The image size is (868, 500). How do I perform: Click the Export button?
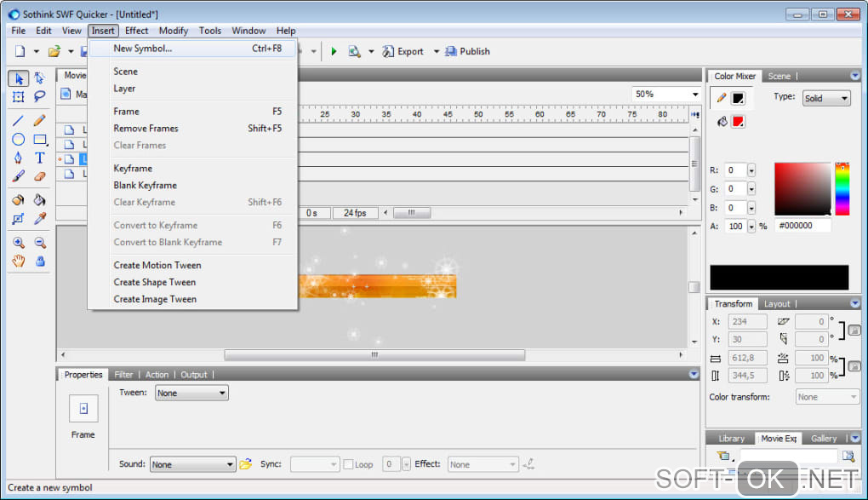click(403, 51)
